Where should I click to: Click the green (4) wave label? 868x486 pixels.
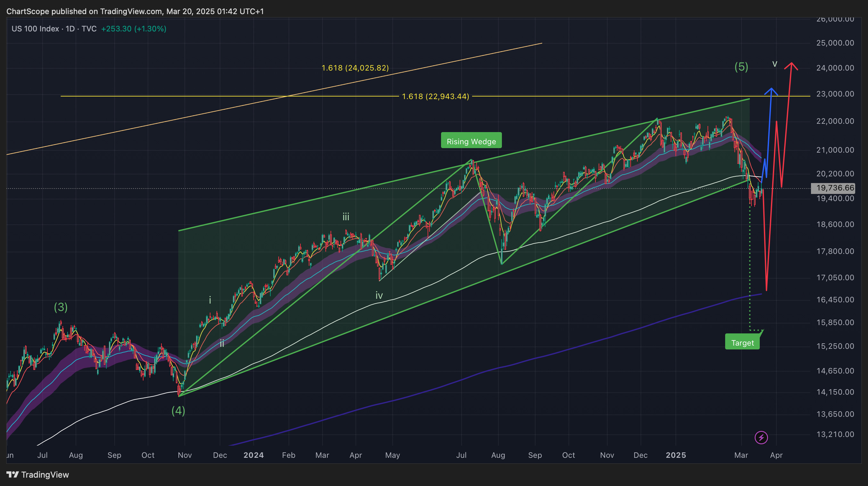pos(178,410)
